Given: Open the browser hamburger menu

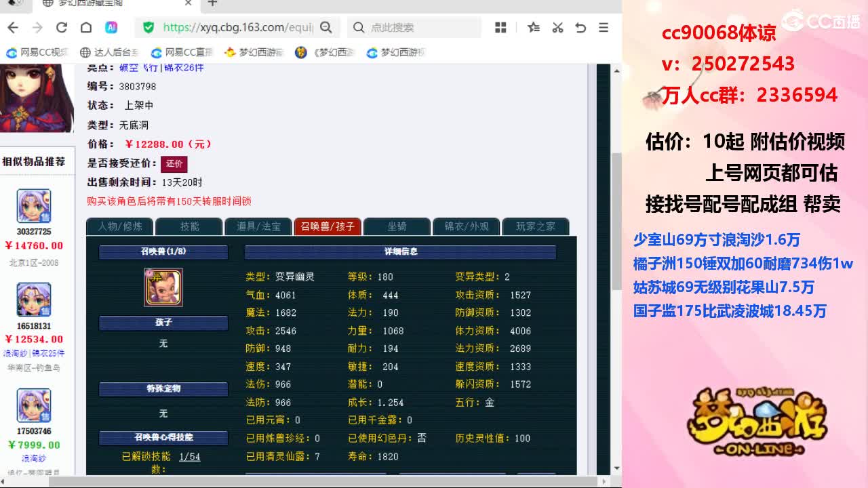Looking at the screenshot, I should 604,28.
